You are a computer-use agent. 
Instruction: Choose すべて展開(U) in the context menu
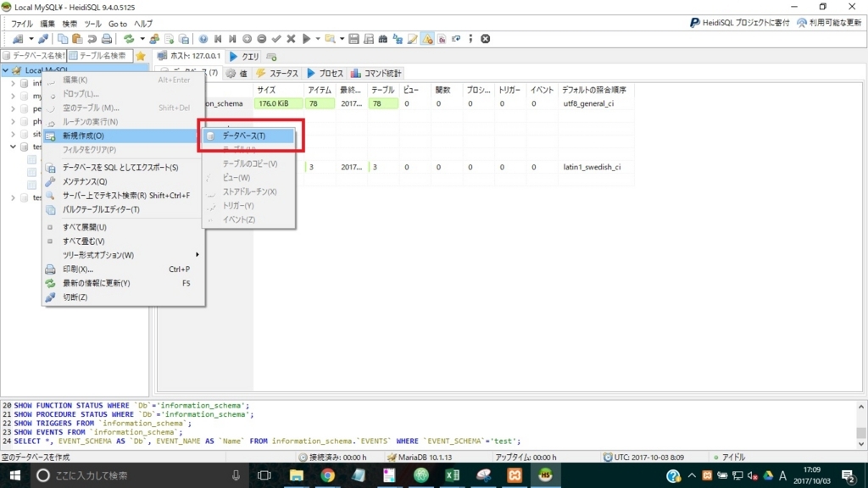coord(124,227)
